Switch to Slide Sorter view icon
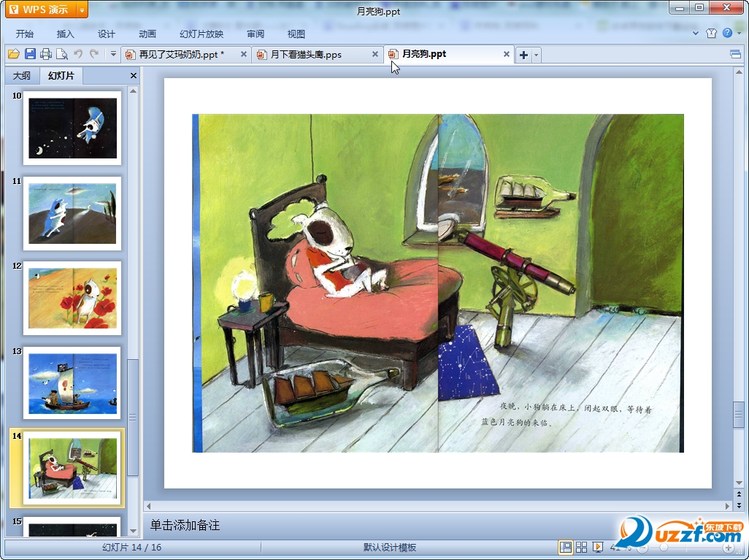 [x=582, y=547]
